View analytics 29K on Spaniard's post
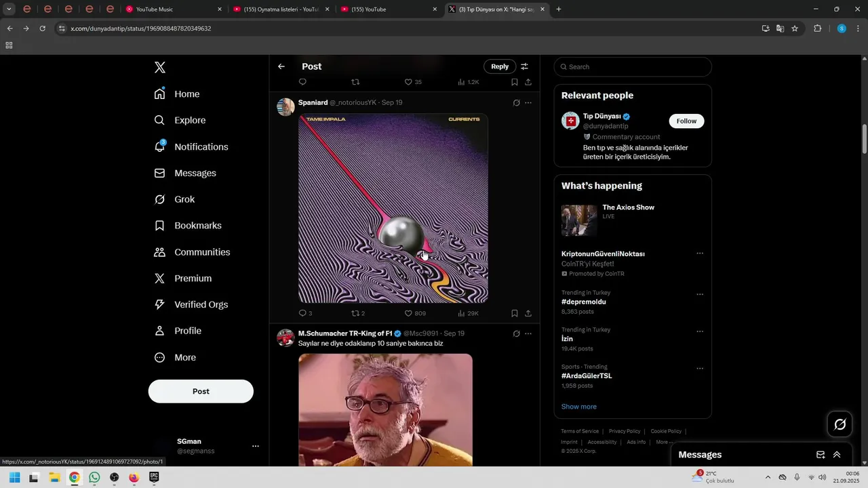 tap(468, 313)
